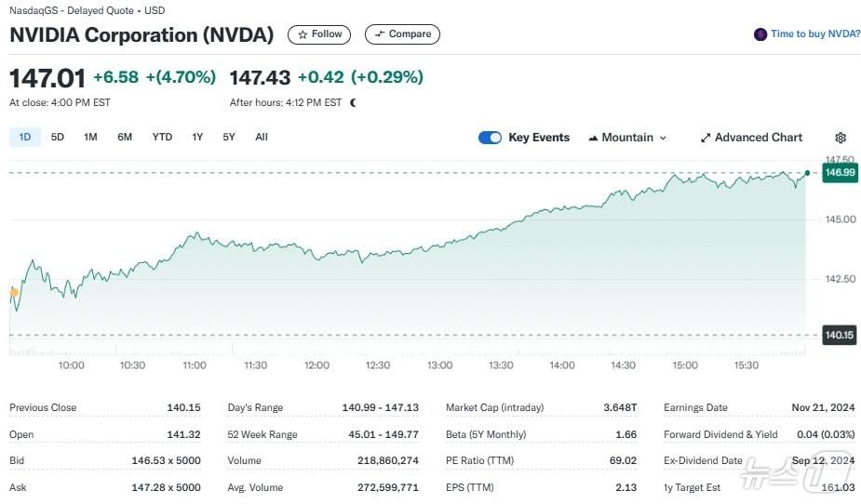Toggle the Key Events switch off
The image size is (861, 504).
[x=490, y=138]
